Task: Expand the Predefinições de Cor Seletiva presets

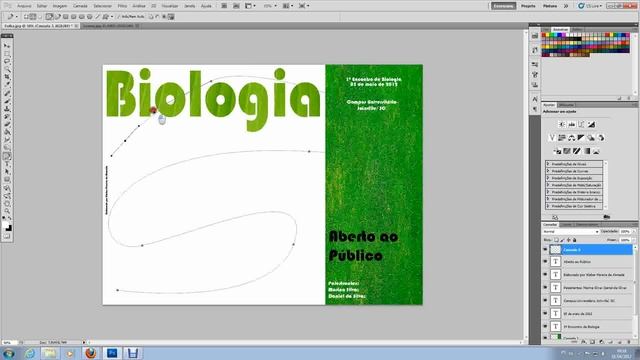Action: 548,206
